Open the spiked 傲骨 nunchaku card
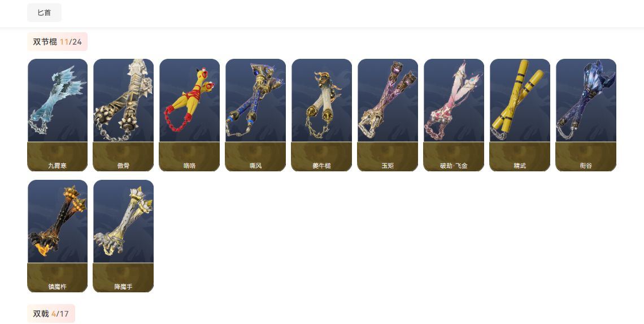 click(123, 115)
